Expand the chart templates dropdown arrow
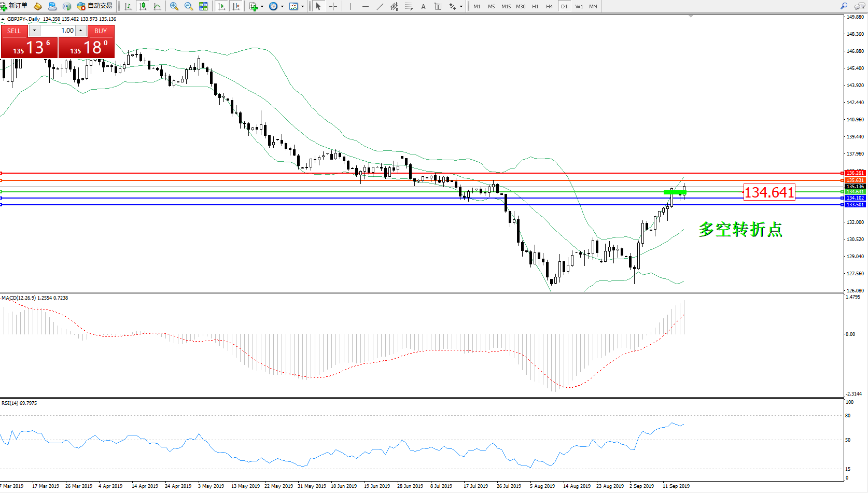Image resolution: width=868 pixels, height=493 pixels. [302, 6]
